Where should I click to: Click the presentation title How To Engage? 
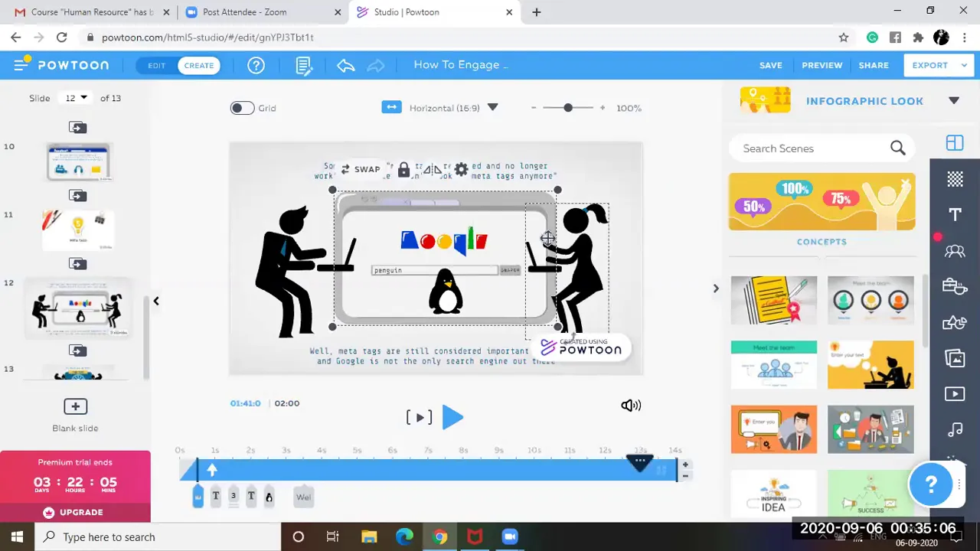click(x=461, y=65)
